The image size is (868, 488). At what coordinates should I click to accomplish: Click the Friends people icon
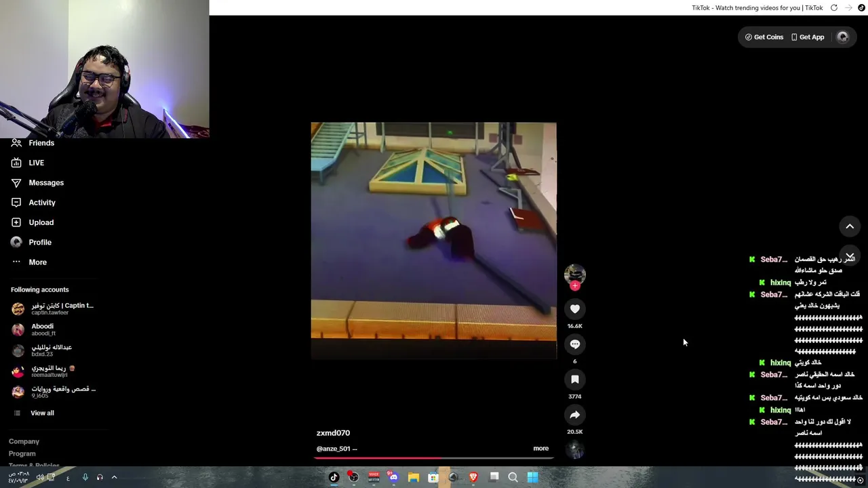pos(16,143)
